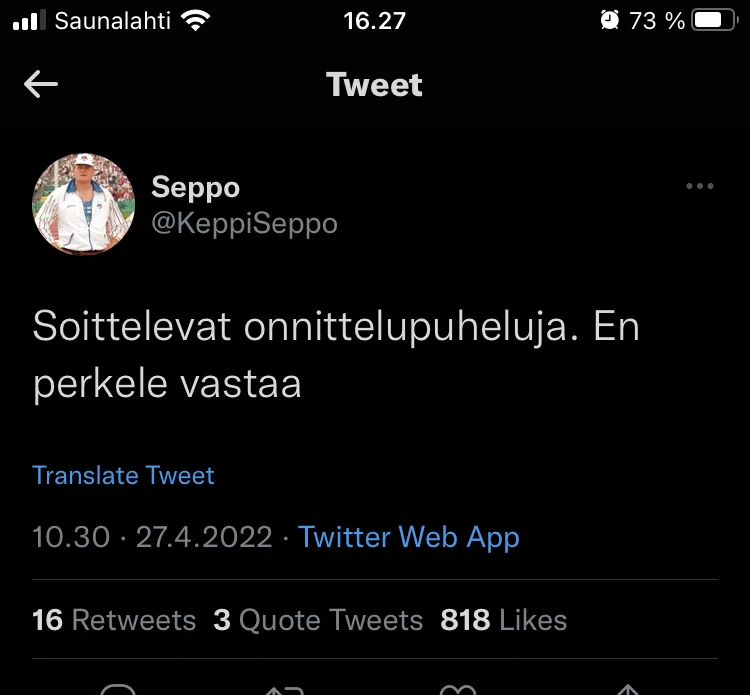Open the @KeppiSeppo handle

click(244, 223)
